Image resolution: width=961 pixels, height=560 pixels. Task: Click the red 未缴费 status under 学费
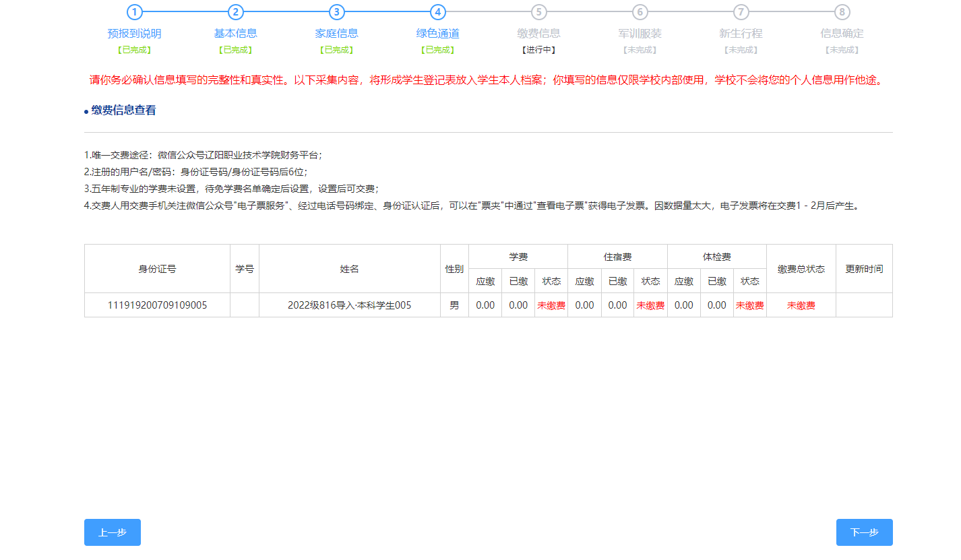coord(551,305)
